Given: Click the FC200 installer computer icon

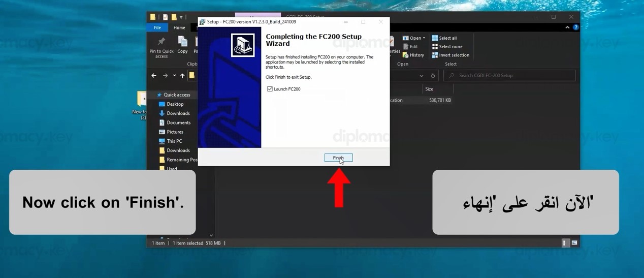Looking at the screenshot, I should (x=243, y=45).
